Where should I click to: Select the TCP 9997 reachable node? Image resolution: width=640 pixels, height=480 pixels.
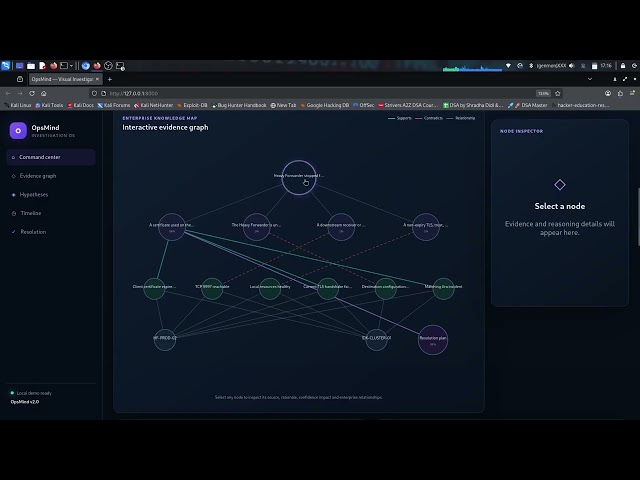coord(212,289)
